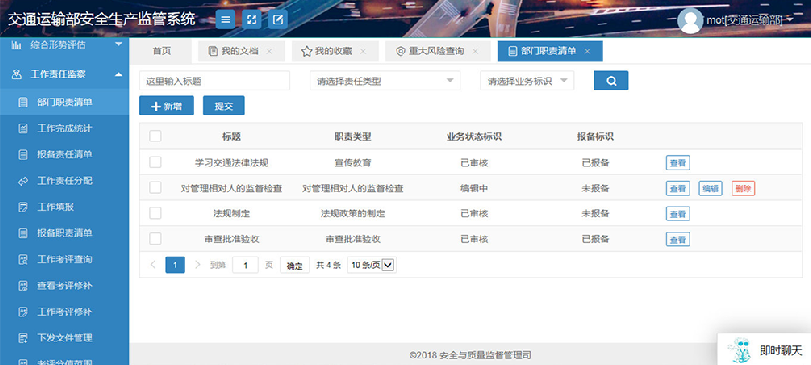Click the icon on 重大风险查询 tab

pyautogui.click(x=400, y=51)
